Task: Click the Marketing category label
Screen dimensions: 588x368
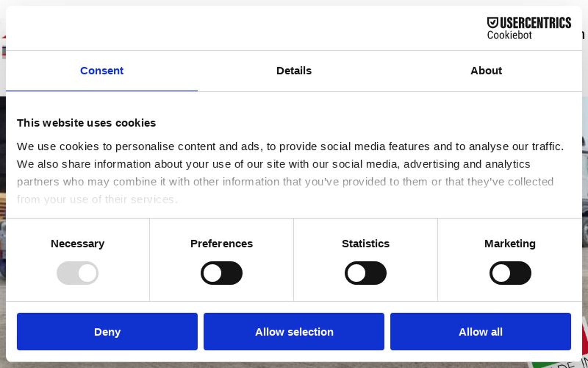Action: point(510,244)
